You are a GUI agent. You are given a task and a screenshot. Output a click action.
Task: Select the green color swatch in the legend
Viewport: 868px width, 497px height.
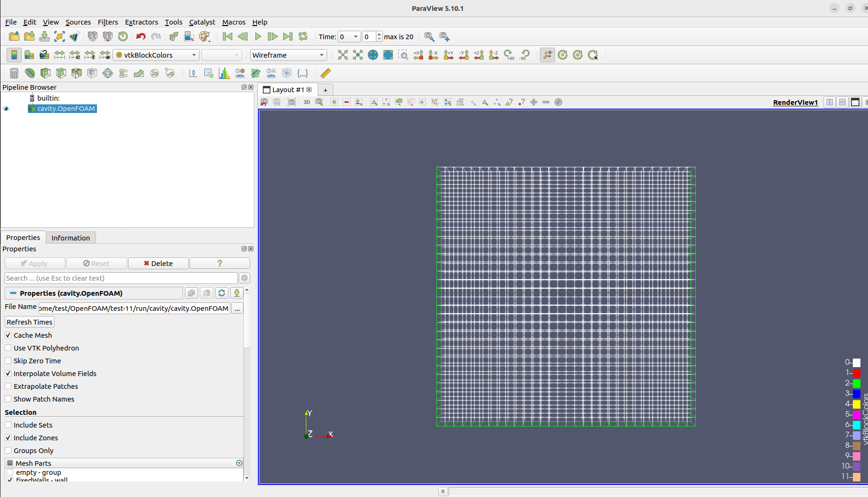(856, 383)
